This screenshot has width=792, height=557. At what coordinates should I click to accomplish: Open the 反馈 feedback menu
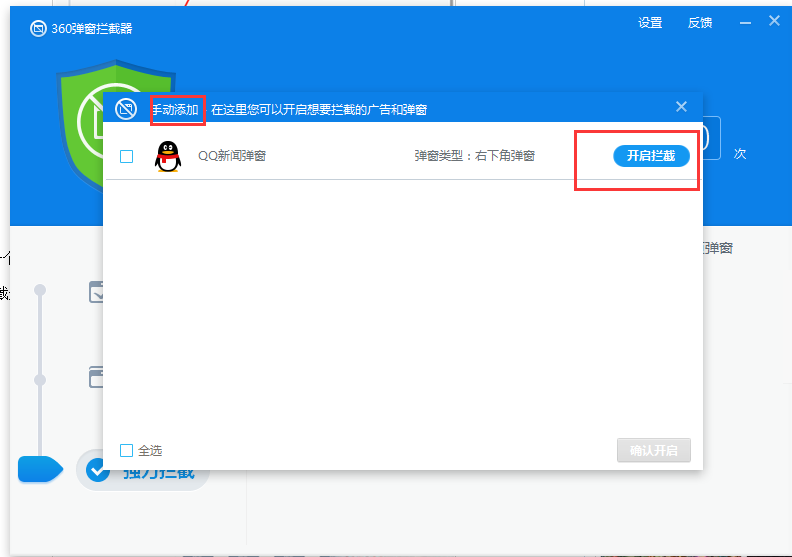(x=700, y=23)
